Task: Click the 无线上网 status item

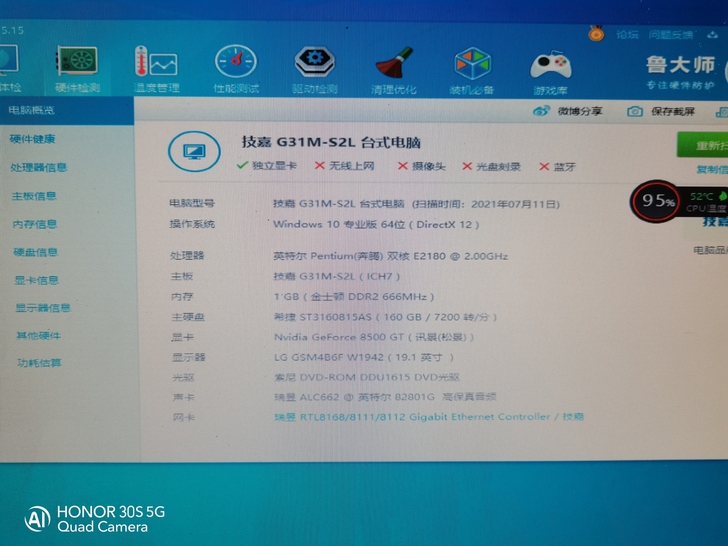Action: [344, 166]
